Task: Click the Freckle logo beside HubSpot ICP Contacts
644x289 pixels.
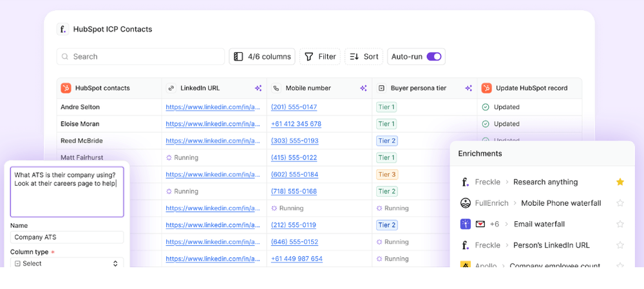Action: [62, 29]
